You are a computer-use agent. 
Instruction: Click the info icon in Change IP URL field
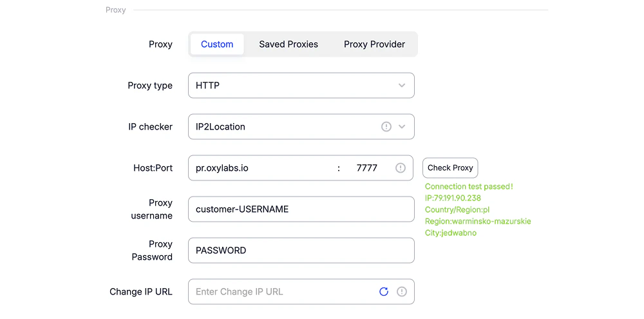click(402, 291)
